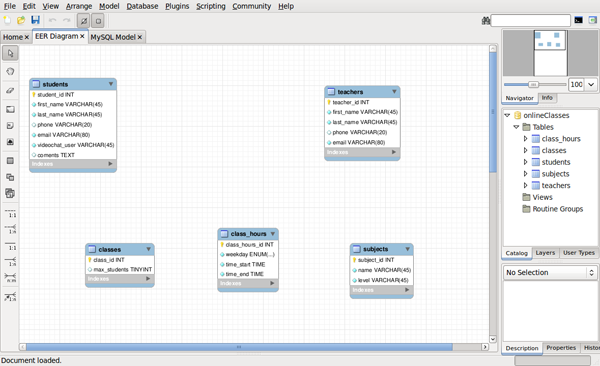This screenshot has height=366, width=600.
Task: Click the navigator zoom slider handle
Action: [x=533, y=84]
